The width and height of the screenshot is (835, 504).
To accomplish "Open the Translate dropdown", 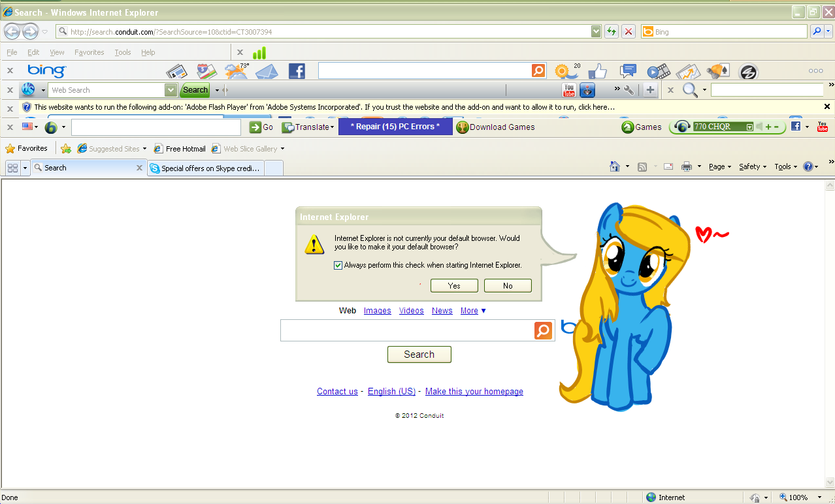I will coord(332,127).
